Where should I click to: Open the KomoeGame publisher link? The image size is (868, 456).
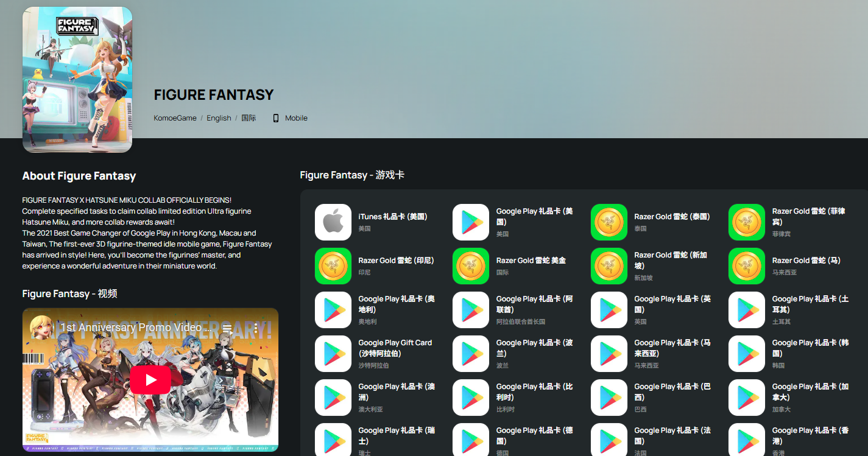point(175,118)
